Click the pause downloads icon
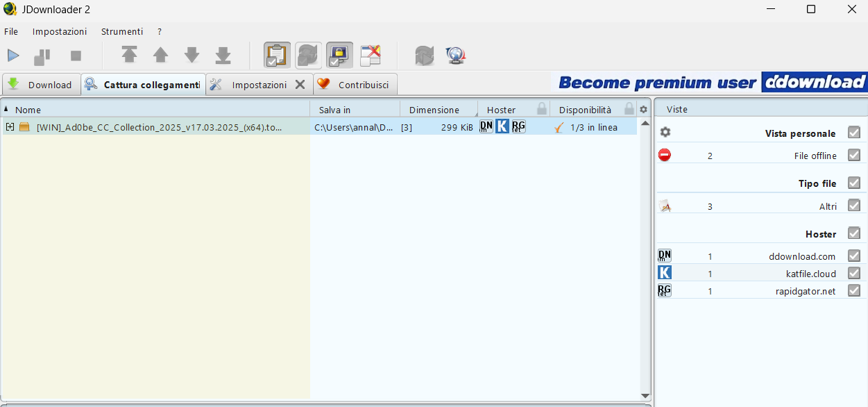The height and width of the screenshot is (407, 868). pyautogui.click(x=42, y=56)
